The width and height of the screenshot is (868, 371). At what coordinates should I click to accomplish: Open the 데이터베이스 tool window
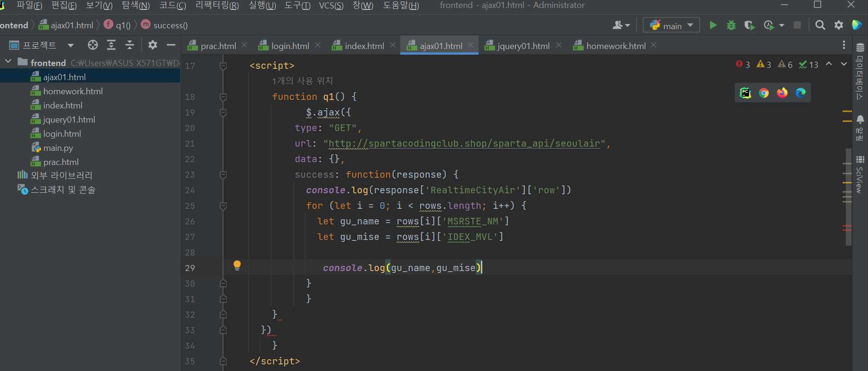pyautogui.click(x=860, y=71)
